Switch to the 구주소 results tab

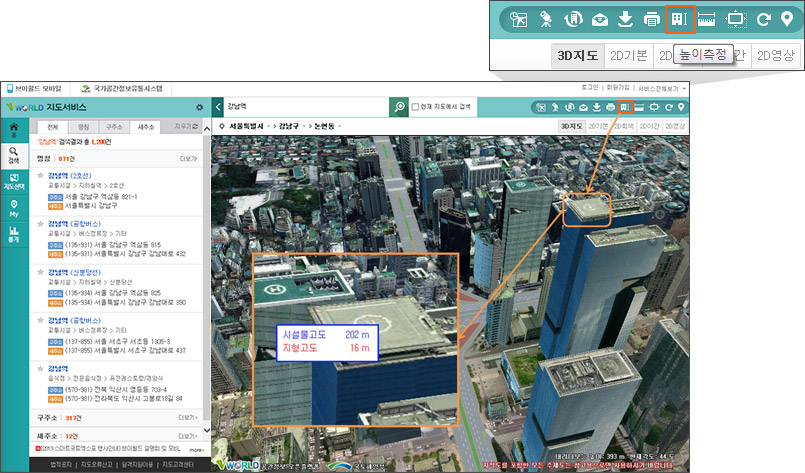pyautogui.click(x=114, y=127)
